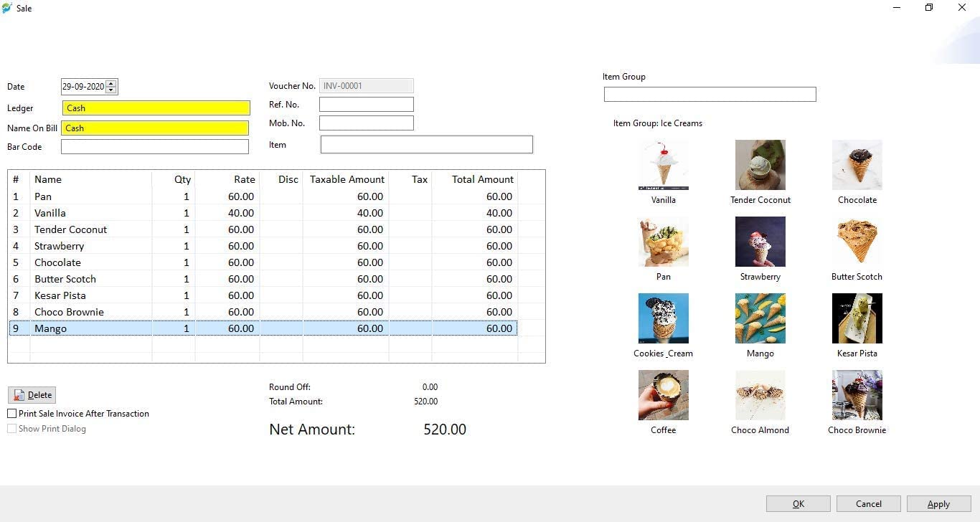Pick the Cookies_Cream item image
Image resolution: width=980 pixels, height=522 pixels.
[x=663, y=318]
